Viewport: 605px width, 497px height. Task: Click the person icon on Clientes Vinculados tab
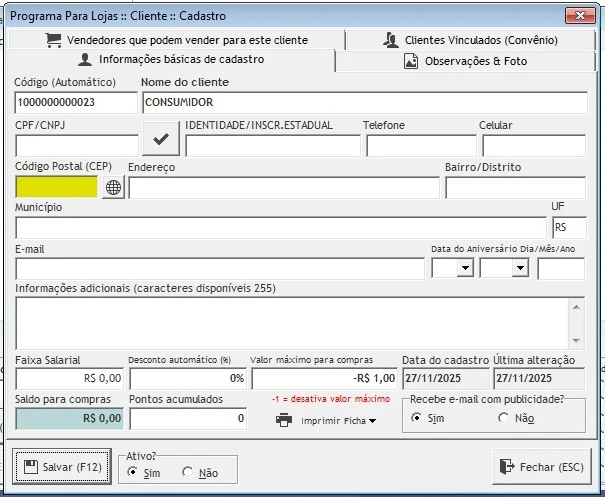tap(391, 40)
